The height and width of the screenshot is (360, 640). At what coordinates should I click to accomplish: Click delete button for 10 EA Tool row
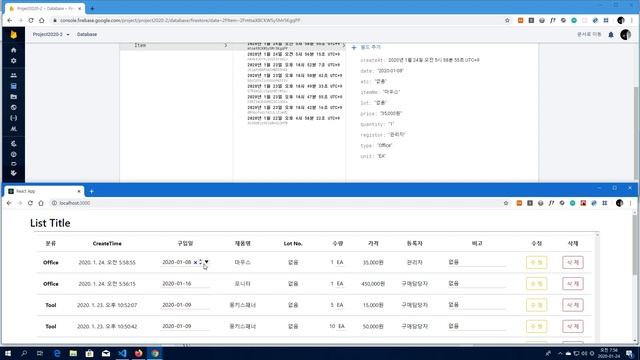point(573,326)
